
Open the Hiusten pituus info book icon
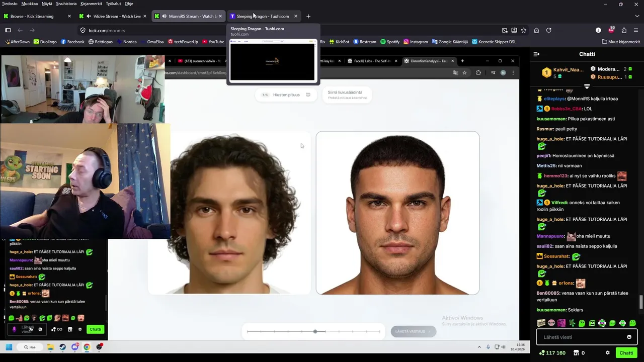[x=308, y=95]
